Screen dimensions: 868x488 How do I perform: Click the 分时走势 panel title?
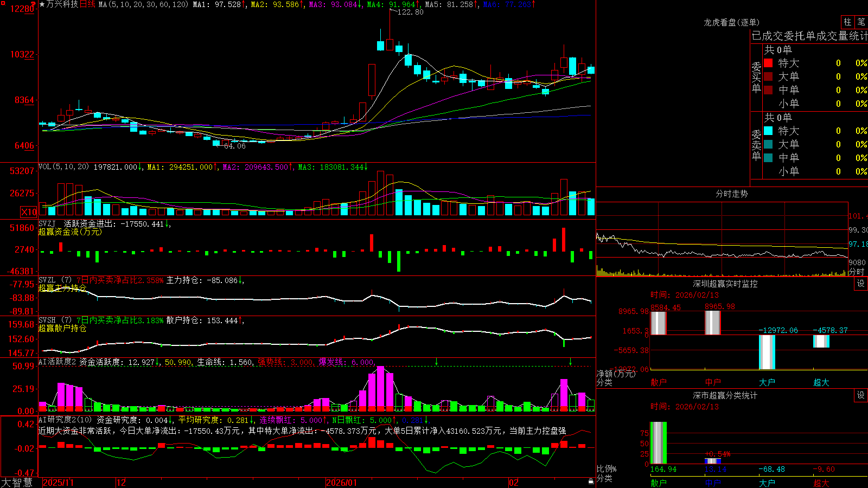point(731,194)
